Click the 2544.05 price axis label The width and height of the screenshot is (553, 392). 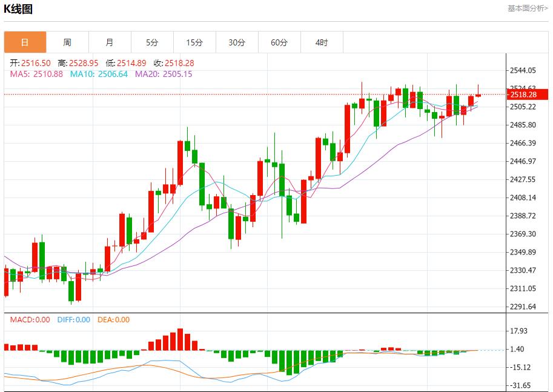[523, 71]
